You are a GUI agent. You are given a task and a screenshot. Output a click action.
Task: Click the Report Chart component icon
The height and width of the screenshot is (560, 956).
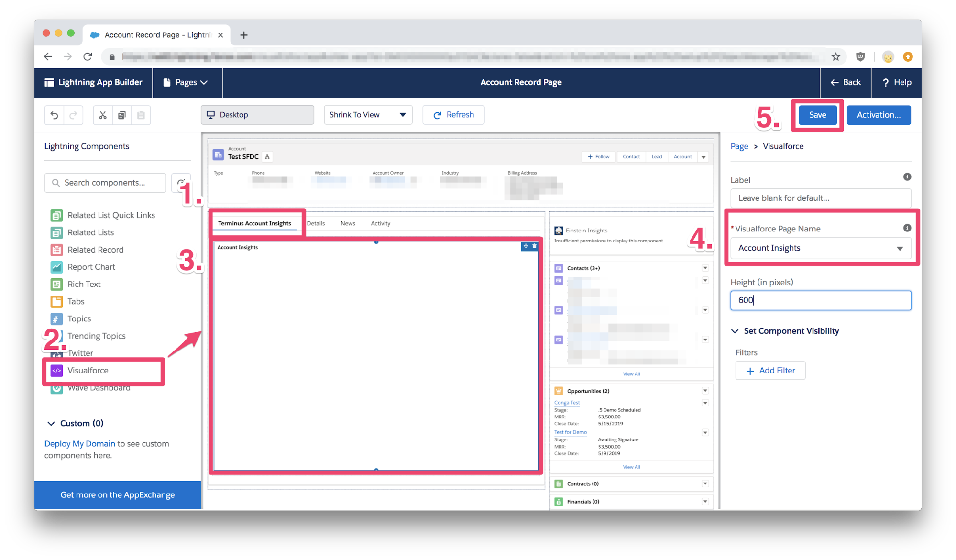pos(56,267)
